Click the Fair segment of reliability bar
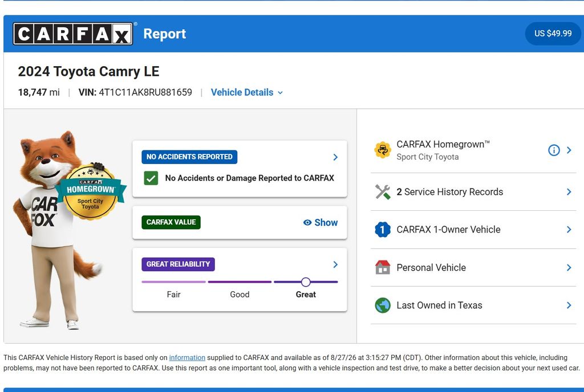 (x=173, y=282)
